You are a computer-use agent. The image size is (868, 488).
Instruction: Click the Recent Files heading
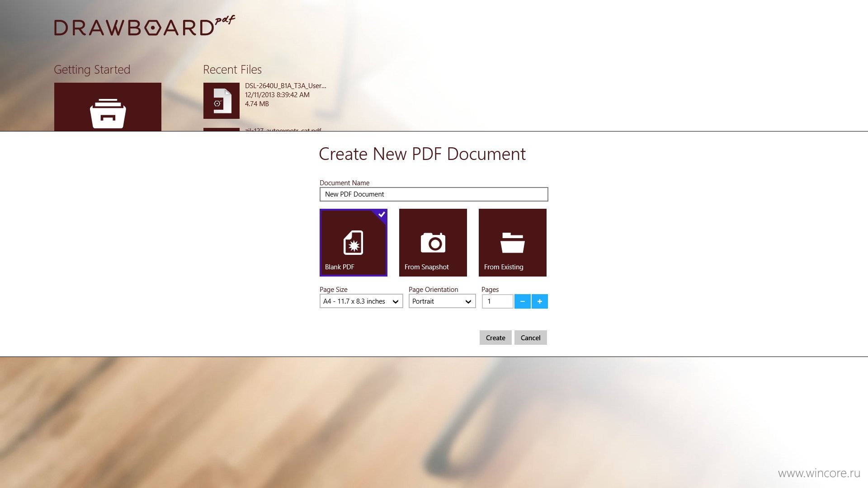[232, 70]
